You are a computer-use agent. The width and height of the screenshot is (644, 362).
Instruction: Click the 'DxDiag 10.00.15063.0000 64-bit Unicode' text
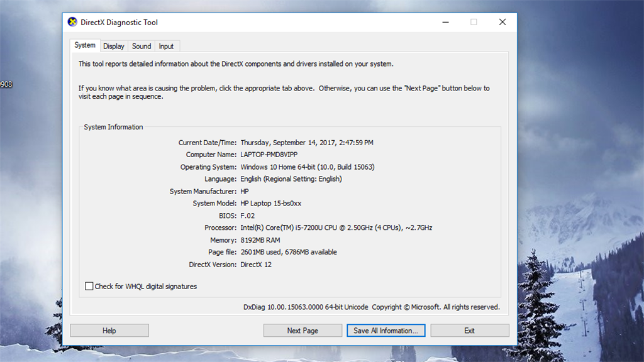point(306,307)
